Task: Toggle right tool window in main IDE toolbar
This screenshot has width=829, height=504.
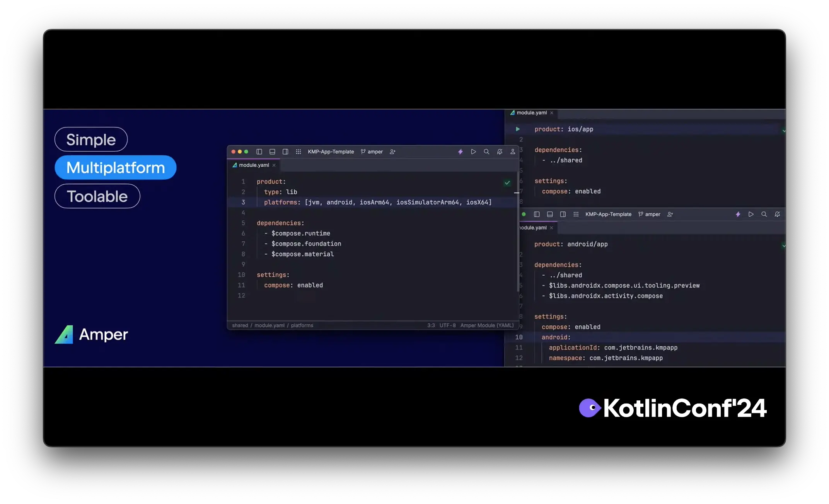Action: click(285, 152)
